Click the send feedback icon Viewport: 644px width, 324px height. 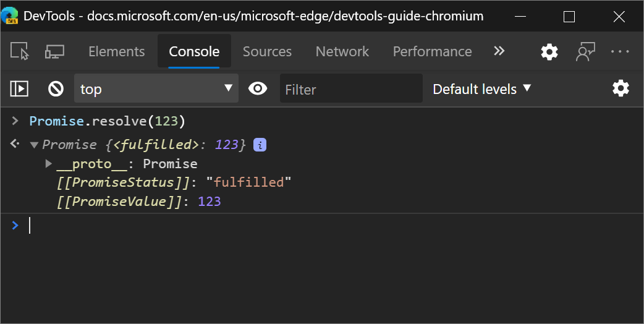585,52
